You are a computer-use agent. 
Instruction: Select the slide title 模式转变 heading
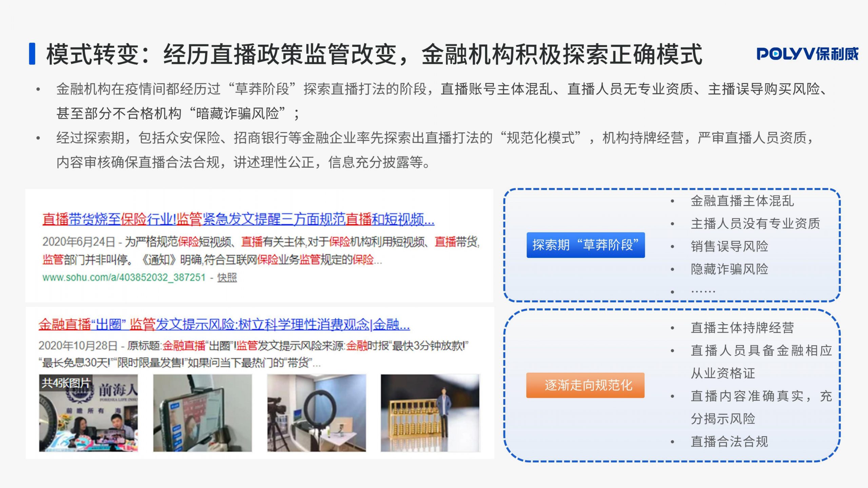click(x=374, y=54)
